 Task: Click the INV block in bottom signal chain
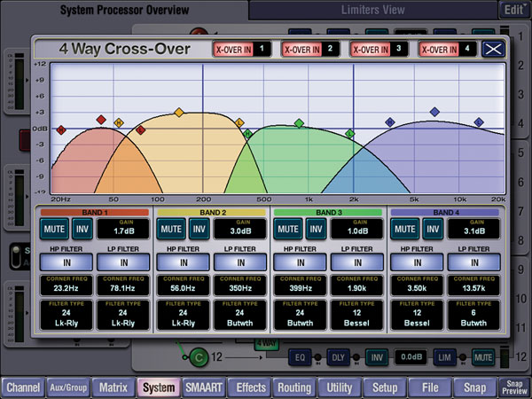(376, 358)
